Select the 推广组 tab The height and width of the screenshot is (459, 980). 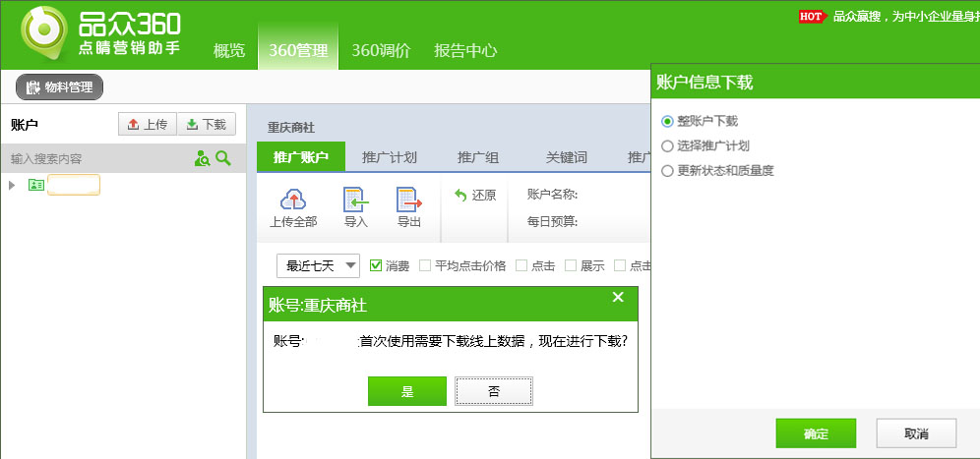click(478, 157)
